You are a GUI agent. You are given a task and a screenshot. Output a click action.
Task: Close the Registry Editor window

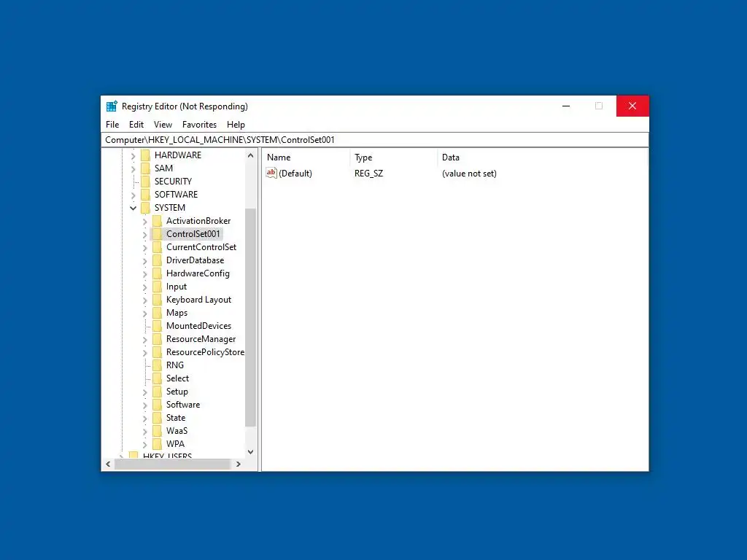(632, 106)
